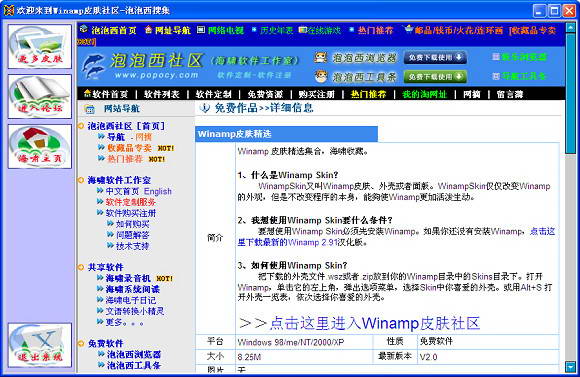Click 免费下载使用 button for 泡泡西浏览器

coord(435,57)
